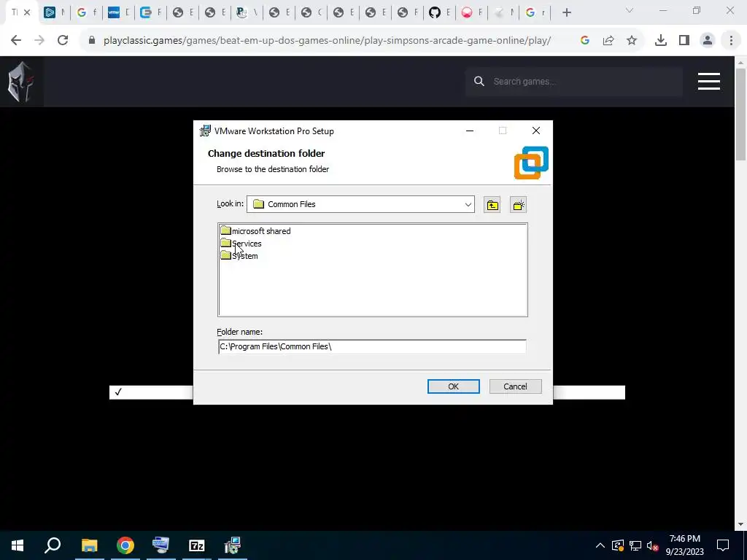Switch to the PayPal-like P favicon tab
The height and width of the screenshot is (560, 747).
[242, 13]
